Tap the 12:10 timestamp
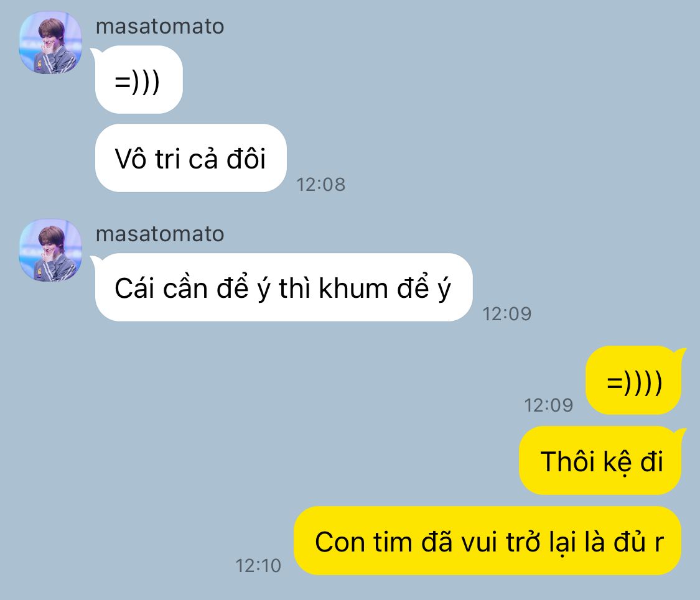The height and width of the screenshot is (600, 700). (258, 566)
